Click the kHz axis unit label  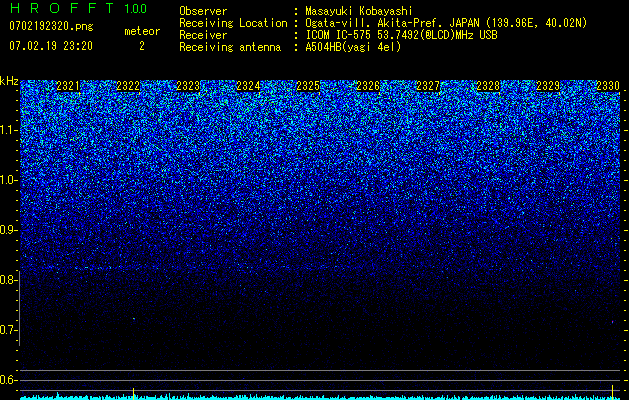point(9,81)
